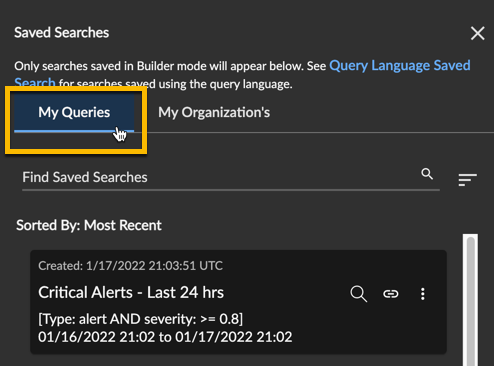
Task: Open the sort options icon
Action: pos(467,180)
